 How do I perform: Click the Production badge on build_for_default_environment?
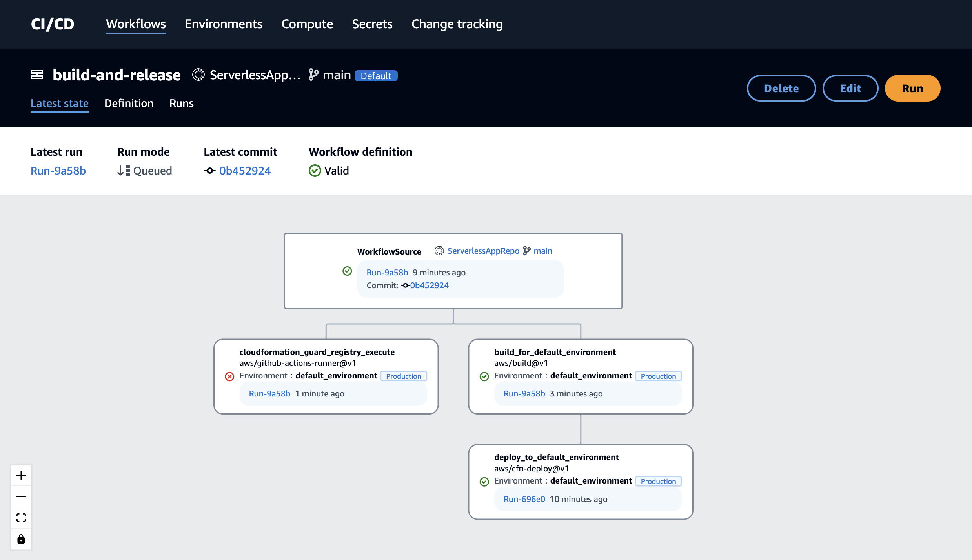[658, 376]
